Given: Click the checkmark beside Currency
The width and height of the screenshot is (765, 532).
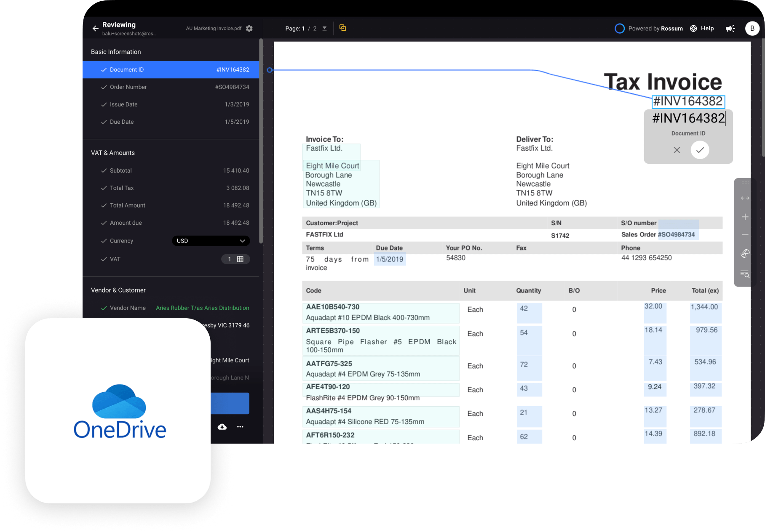Looking at the screenshot, I should pyautogui.click(x=104, y=241).
